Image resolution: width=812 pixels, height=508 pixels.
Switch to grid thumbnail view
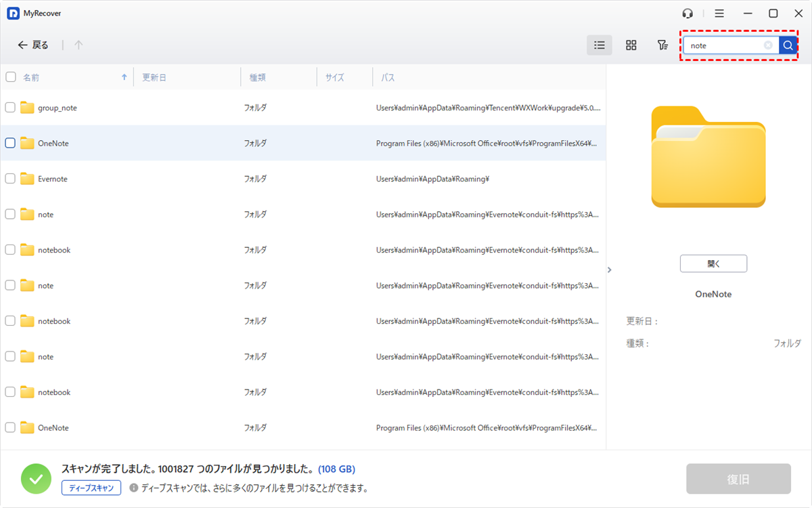pos(631,45)
